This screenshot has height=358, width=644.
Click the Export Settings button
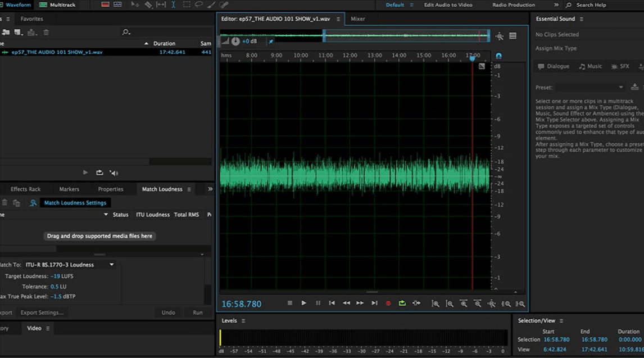click(x=42, y=312)
